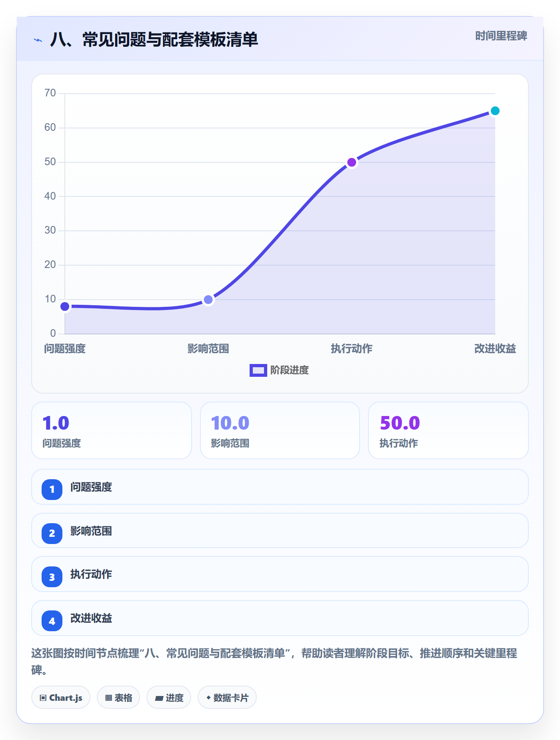The height and width of the screenshot is (740, 560).
Task: Click the 阶段进度 legend text
Action: click(290, 370)
